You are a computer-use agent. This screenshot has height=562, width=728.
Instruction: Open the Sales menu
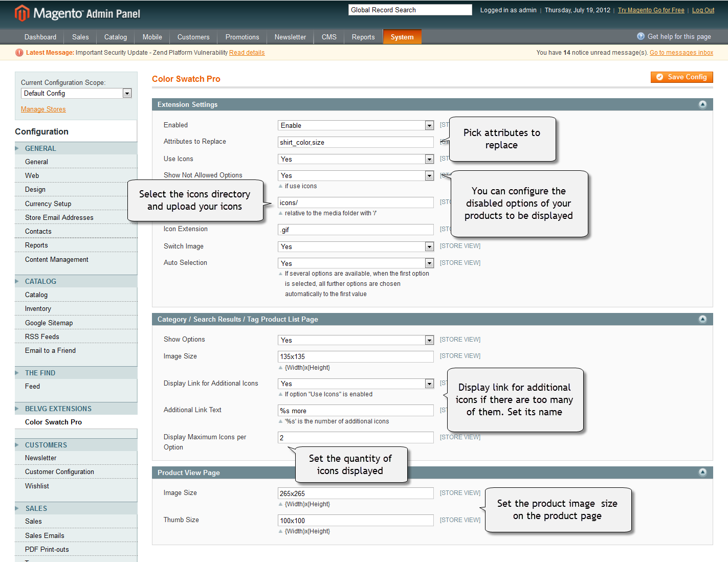tap(80, 37)
